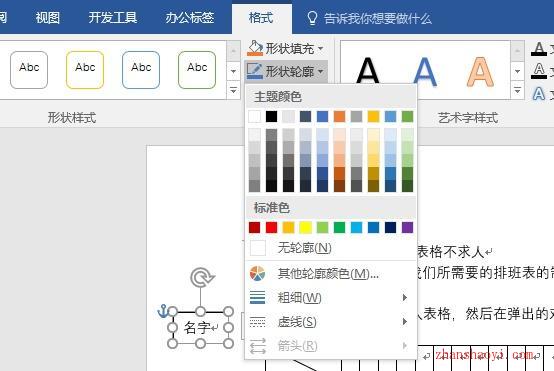Apply the blue-outlined Abc shape style
The width and height of the screenshot is (554, 371).
141,70
